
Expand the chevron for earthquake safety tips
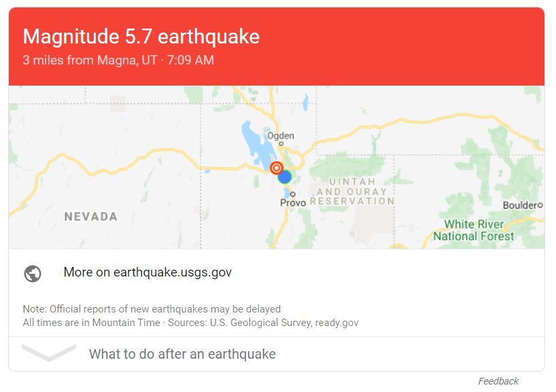[x=49, y=353]
